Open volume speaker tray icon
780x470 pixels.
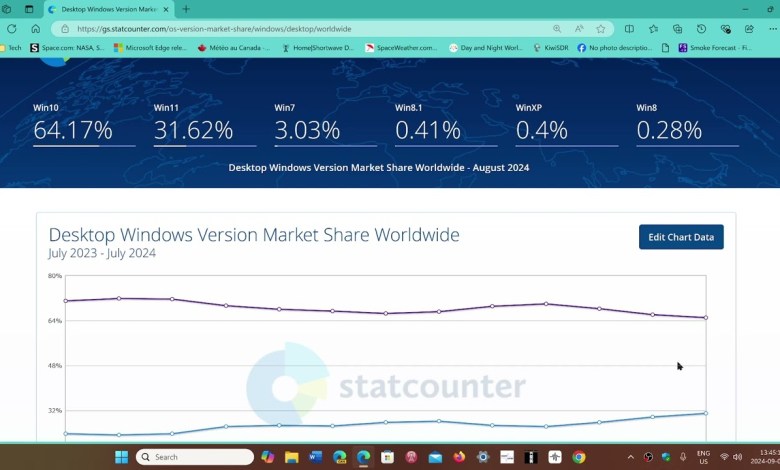[738, 457]
